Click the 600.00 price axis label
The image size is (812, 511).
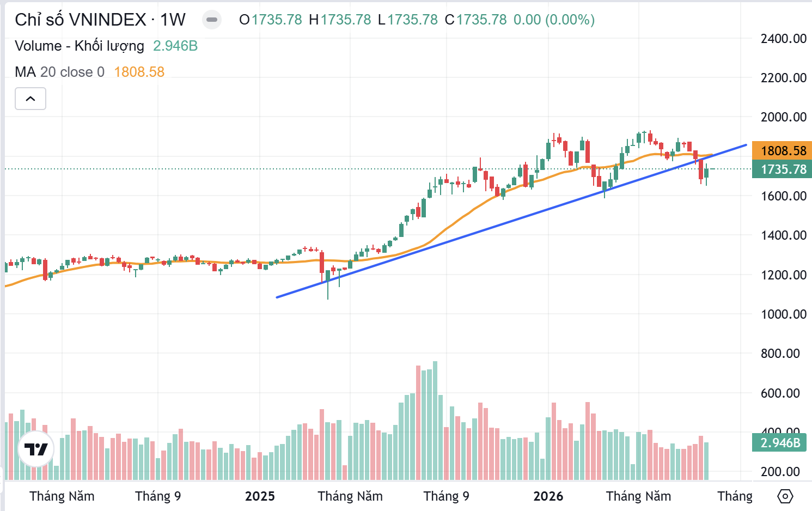coord(780,393)
